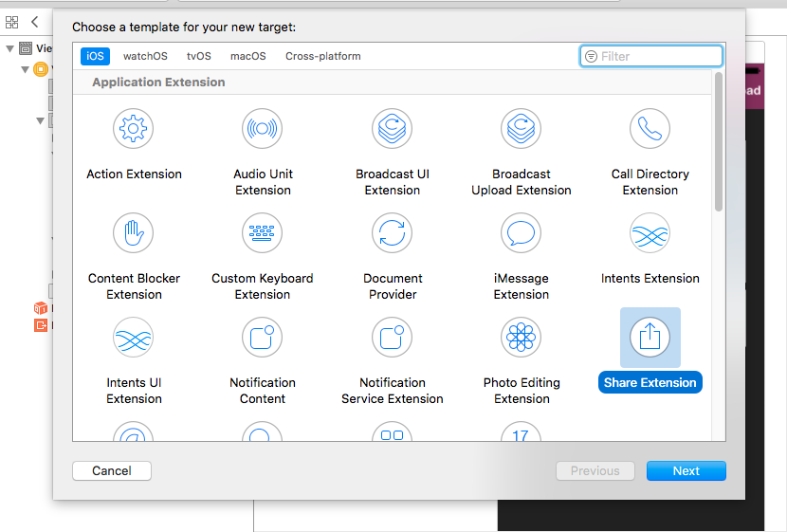Switch to the watchOS platform tab

145,56
